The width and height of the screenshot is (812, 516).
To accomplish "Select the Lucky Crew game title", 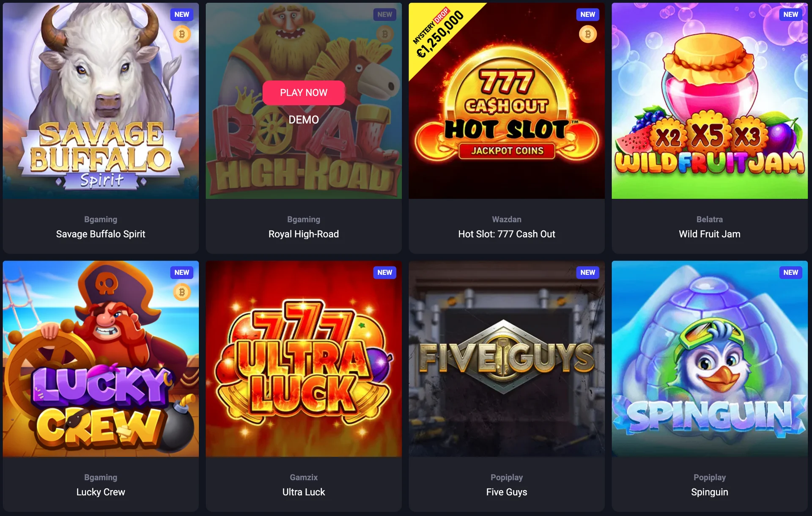I will (101, 492).
